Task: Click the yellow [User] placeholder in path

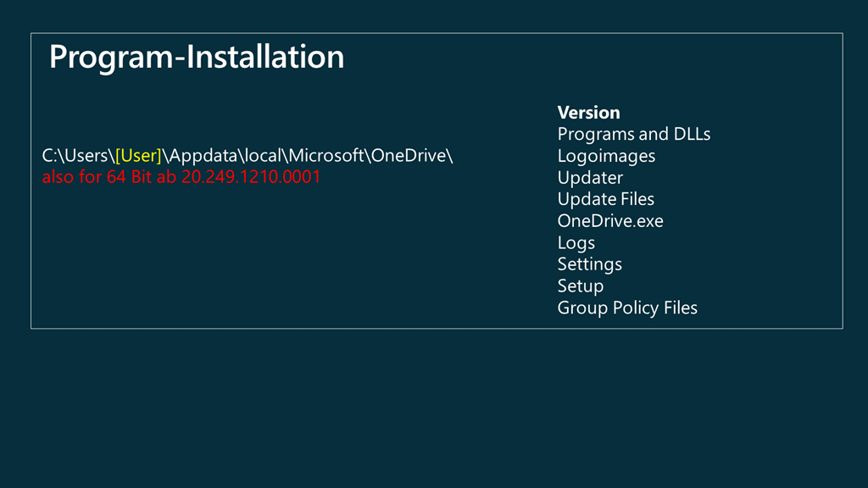Action: 138,156
